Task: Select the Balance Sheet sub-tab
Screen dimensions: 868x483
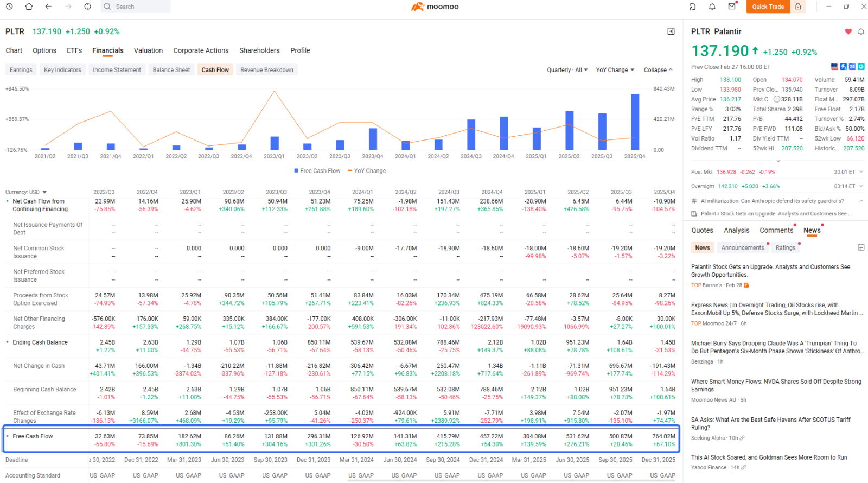Action: pos(171,70)
